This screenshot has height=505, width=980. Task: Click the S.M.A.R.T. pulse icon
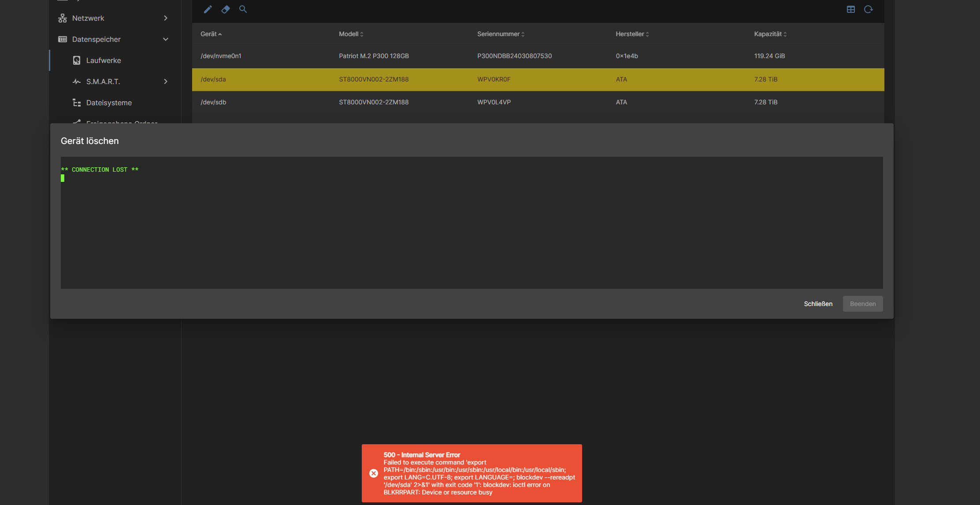77,81
